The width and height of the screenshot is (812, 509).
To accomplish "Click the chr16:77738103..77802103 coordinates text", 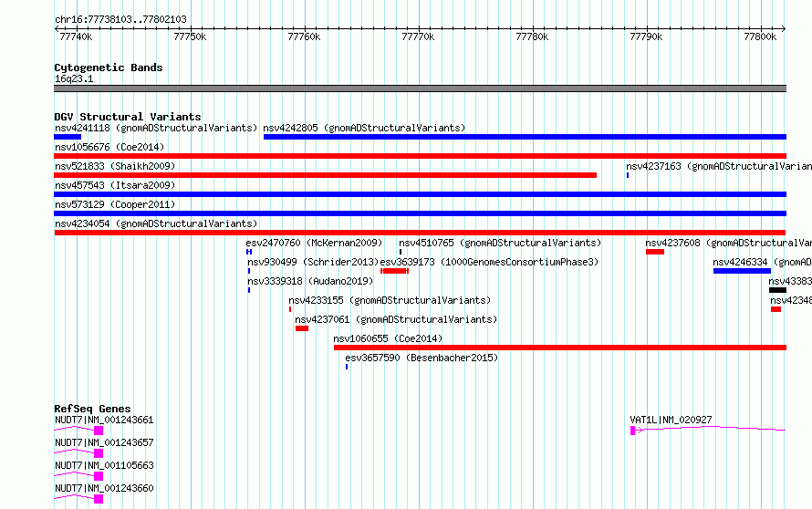I will pos(120,20).
